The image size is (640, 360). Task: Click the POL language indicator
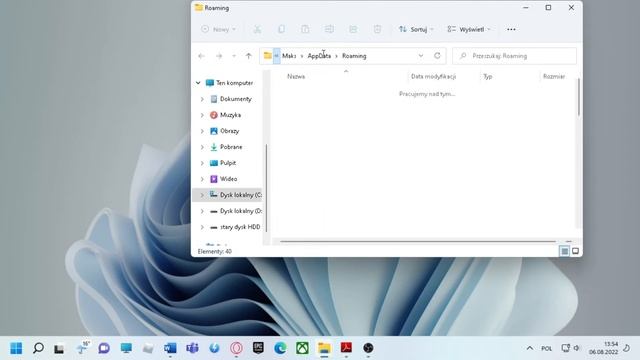pyautogui.click(x=547, y=349)
